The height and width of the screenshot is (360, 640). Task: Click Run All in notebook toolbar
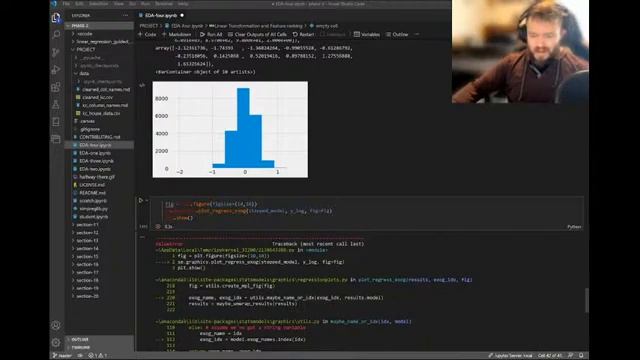click(211, 34)
